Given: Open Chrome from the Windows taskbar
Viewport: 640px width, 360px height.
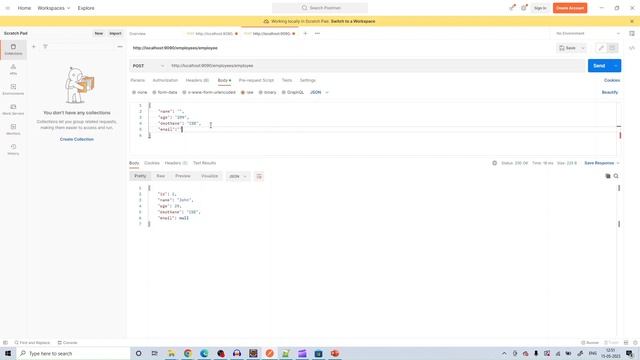Looking at the screenshot, I should 188,353.
